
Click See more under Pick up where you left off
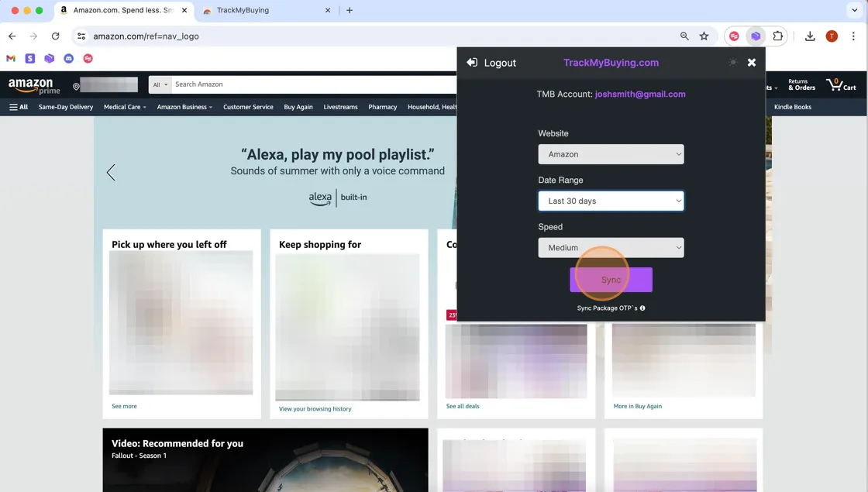tap(124, 406)
